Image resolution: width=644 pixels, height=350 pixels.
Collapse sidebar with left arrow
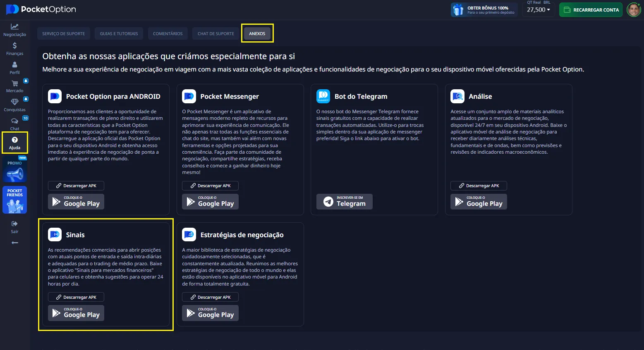[14, 243]
